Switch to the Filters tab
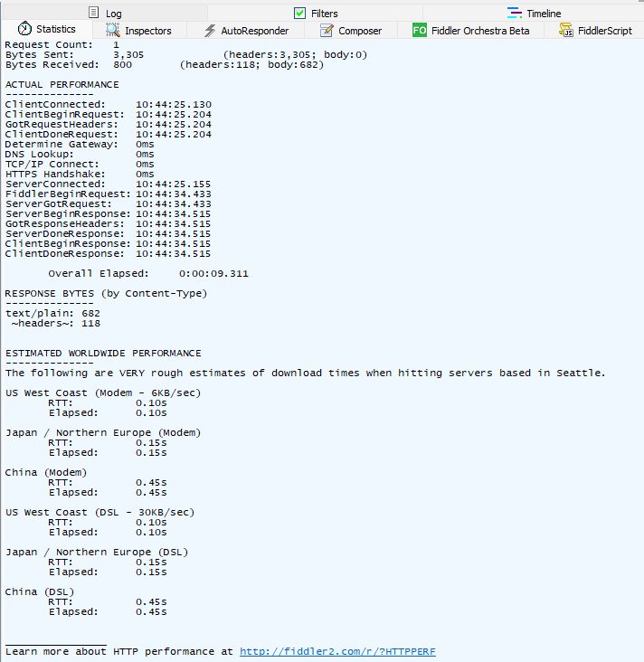This screenshot has width=644, height=662. [x=316, y=13]
